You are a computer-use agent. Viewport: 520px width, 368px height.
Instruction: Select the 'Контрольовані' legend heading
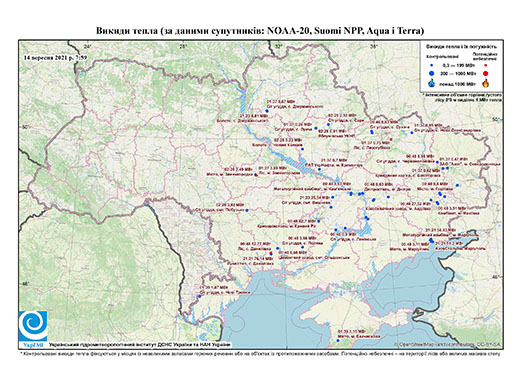point(443,57)
